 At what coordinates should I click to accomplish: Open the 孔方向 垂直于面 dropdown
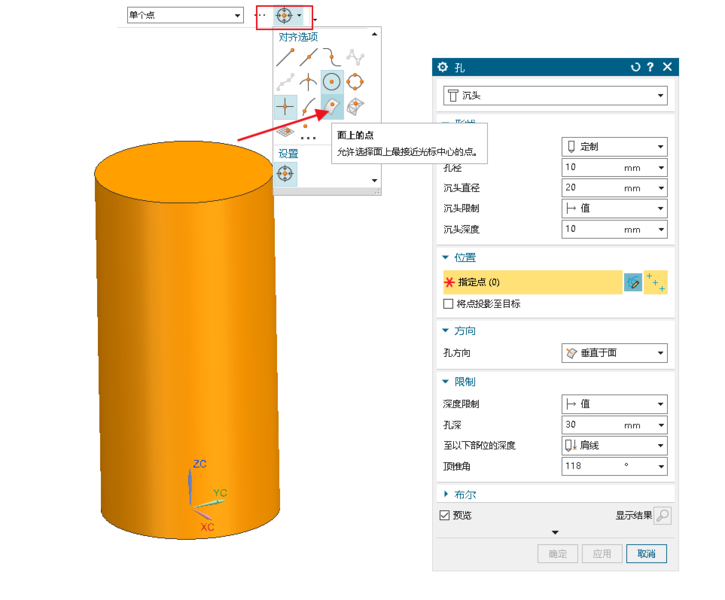[x=614, y=353]
